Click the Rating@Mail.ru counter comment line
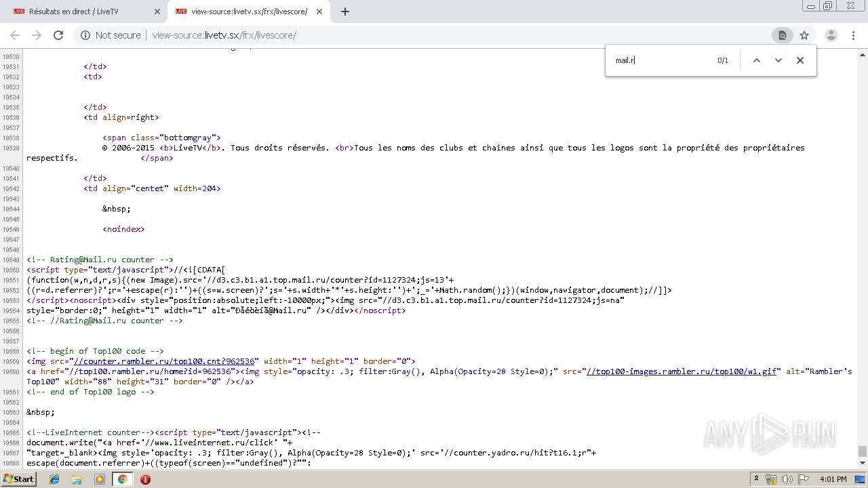Screen dimensions: 868x488 pyautogui.click(x=100, y=260)
